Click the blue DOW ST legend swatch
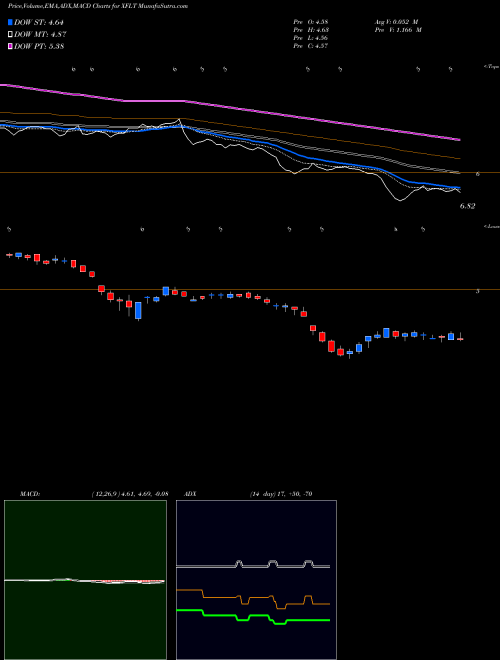 tap(11, 22)
